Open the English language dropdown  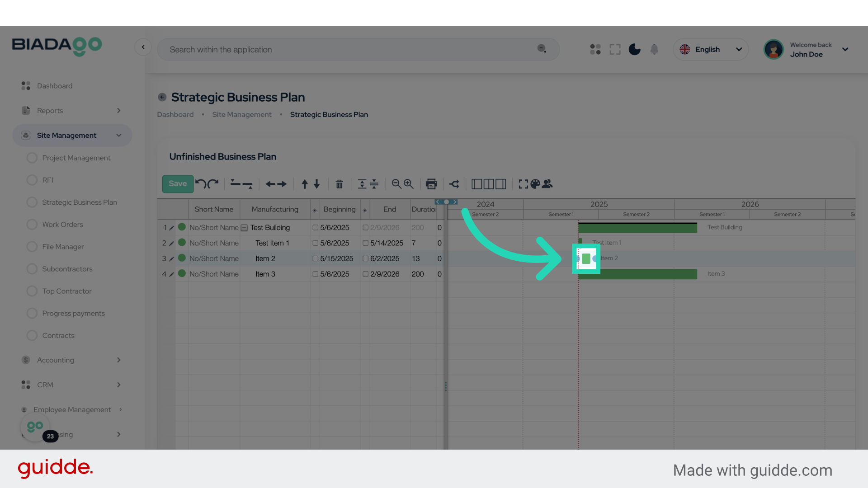pos(710,49)
